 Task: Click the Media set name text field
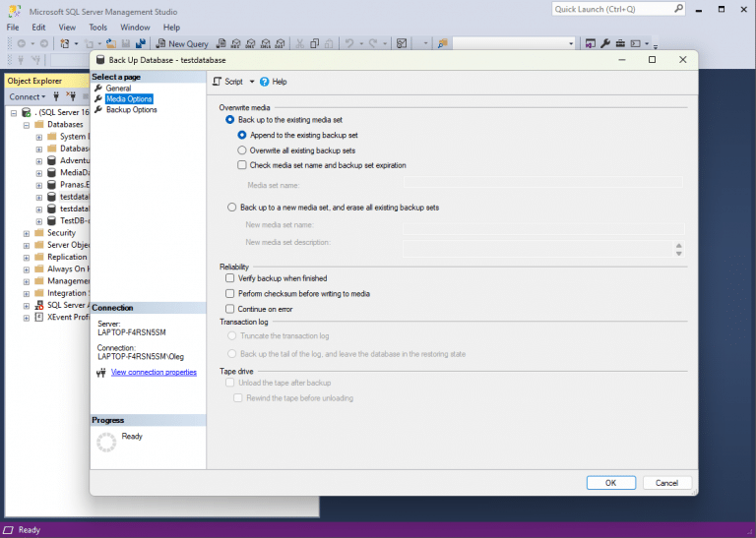tap(543, 182)
